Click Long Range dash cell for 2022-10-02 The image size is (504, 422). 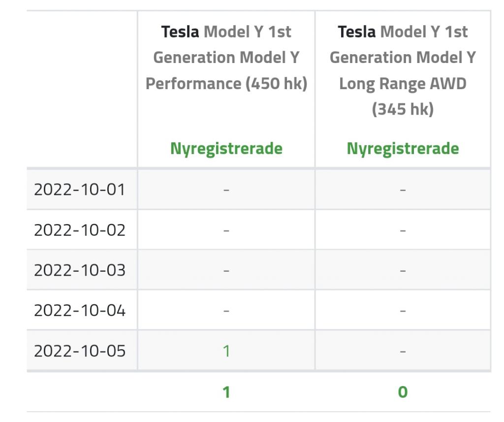403,230
